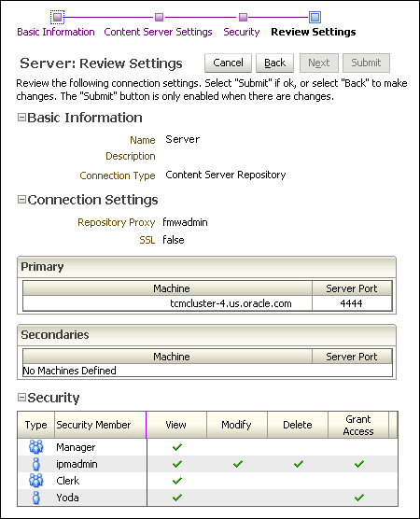The image size is (420, 519).
Task: Select the Review Settings step label
Action: 313,32
